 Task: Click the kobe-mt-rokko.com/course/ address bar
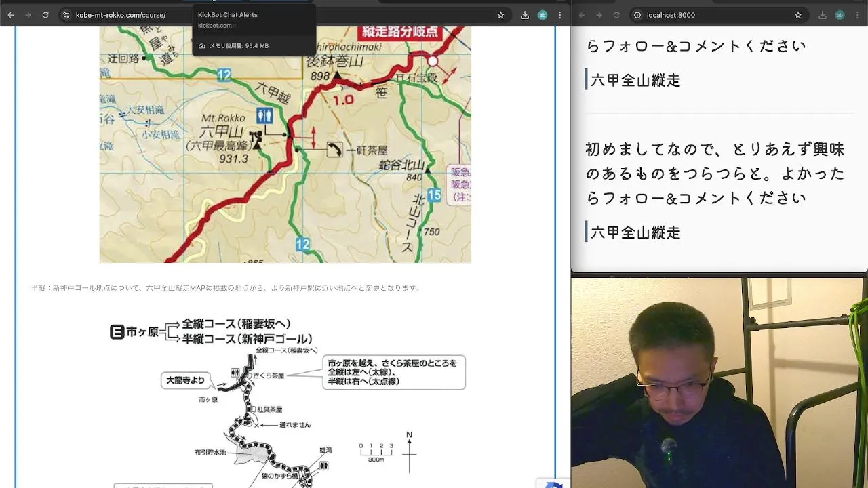(x=121, y=15)
